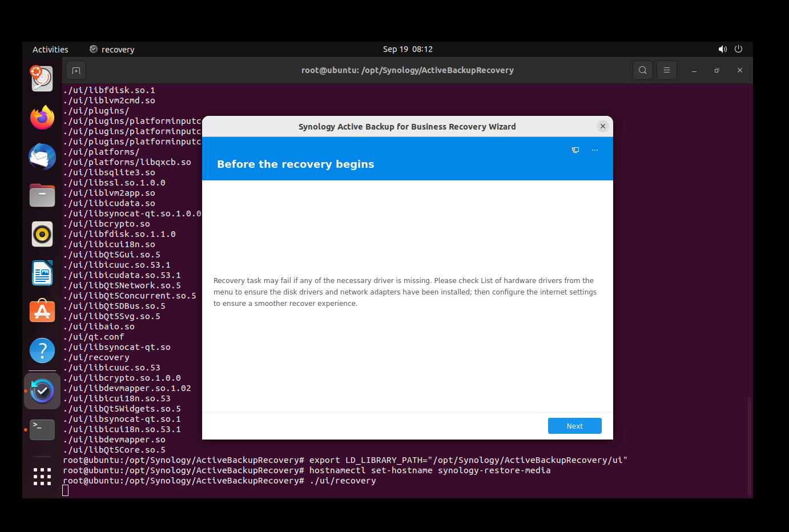Open the recovery app menu in top bar
The image size is (789, 532).
click(x=112, y=50)
